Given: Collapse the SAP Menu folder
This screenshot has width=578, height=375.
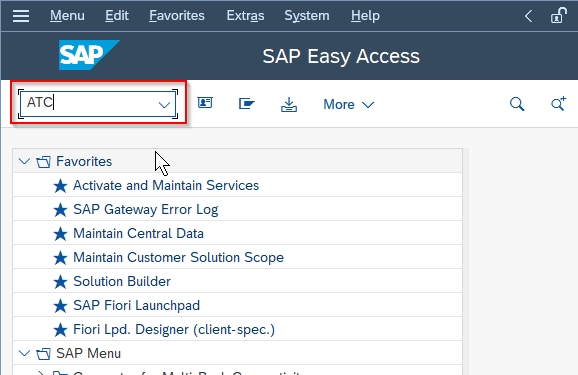Looking at the screenshot, I should [24, 353].
